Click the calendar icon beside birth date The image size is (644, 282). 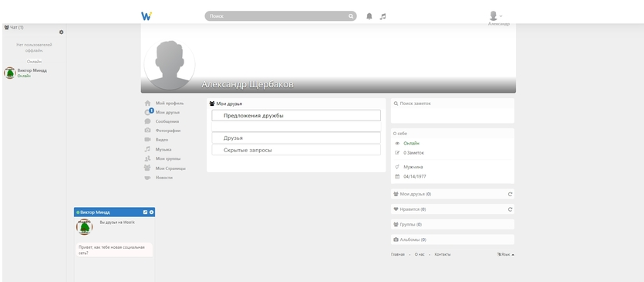397,177
